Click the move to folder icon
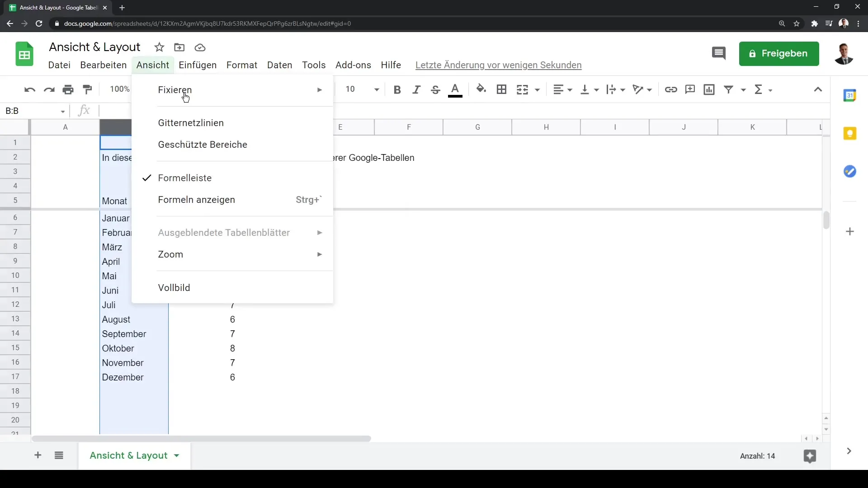The width and height of the screenshot is (868, 488). click(x=179, y=47)
